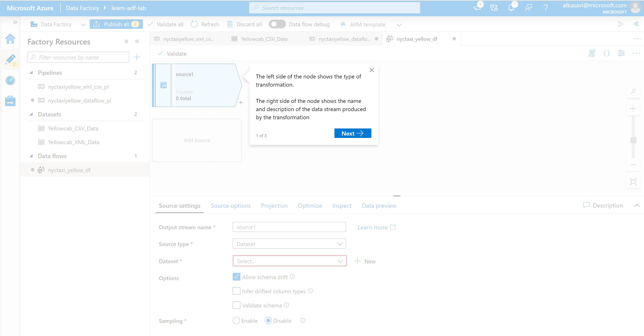Toggle the Data flow debug switch
The width and height of the screenshot is (644, 336).
tap(277, 24)
